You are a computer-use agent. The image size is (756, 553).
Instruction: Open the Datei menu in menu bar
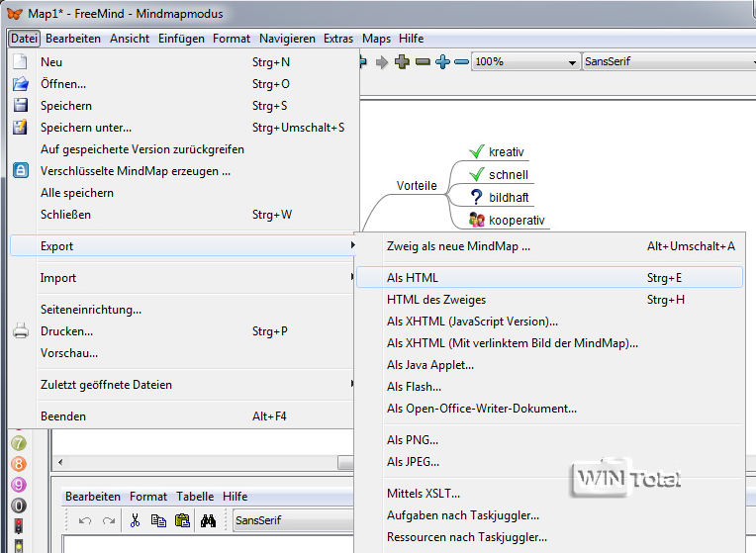coord(24,39)
